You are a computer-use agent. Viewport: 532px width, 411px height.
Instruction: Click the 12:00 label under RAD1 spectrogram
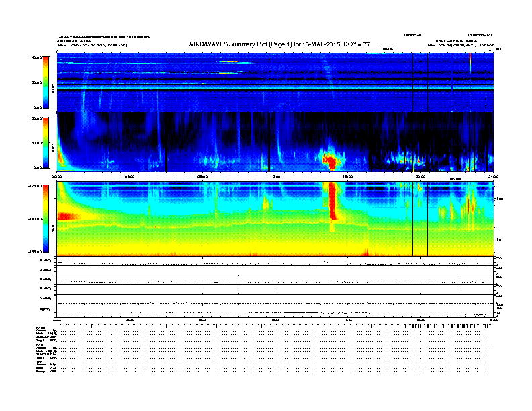[275, 177]
